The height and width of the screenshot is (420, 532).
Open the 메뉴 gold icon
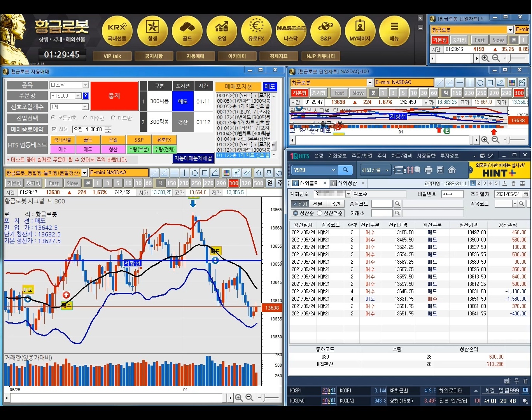coord(394,31)
